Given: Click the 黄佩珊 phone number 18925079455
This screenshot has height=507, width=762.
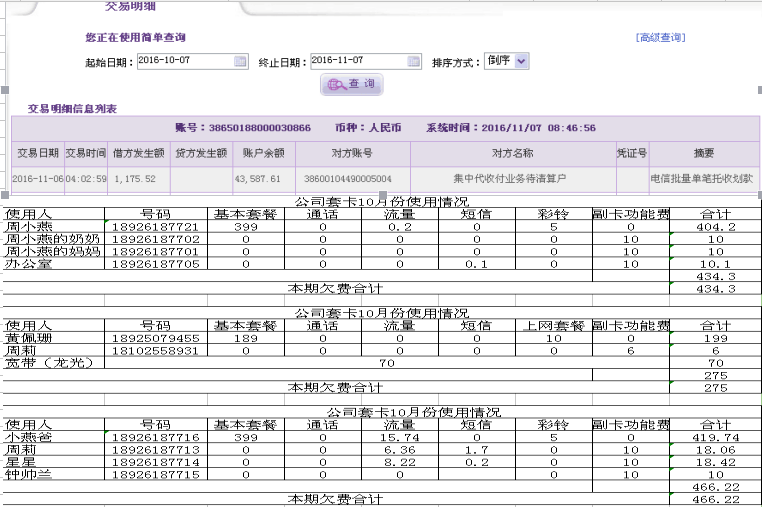Looking at the screenshot, I should (155, 339).
